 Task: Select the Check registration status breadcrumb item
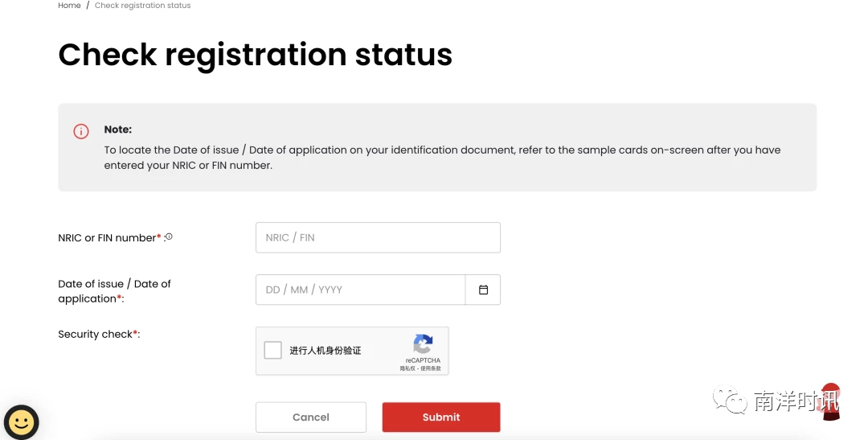click(143, 6)
